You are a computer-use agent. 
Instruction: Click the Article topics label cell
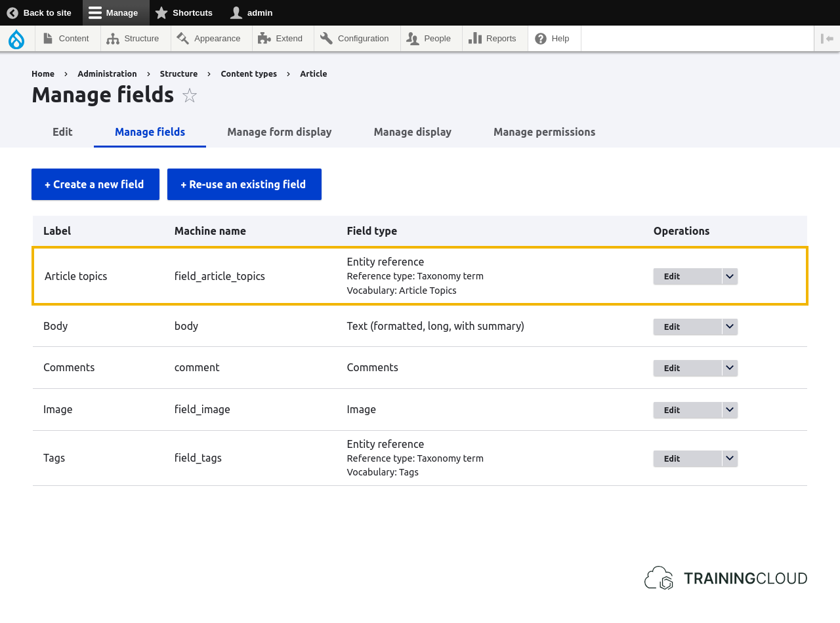(75, 276)
